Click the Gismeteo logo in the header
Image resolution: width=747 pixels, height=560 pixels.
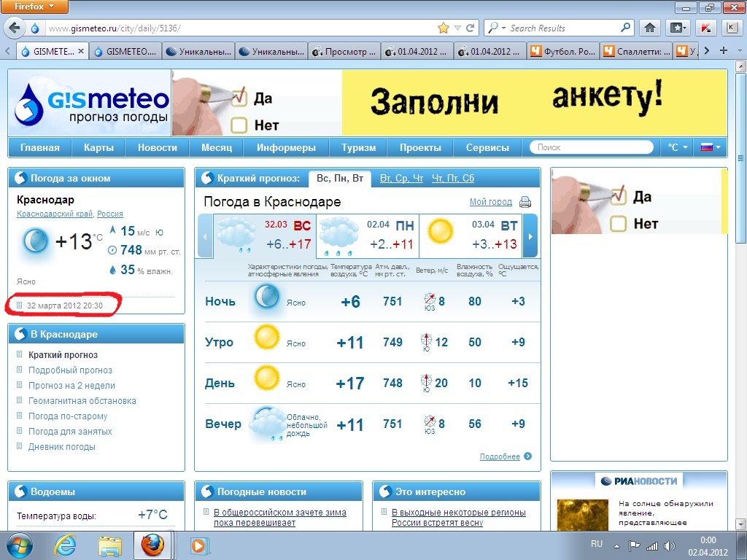click(x=91, y=103)
